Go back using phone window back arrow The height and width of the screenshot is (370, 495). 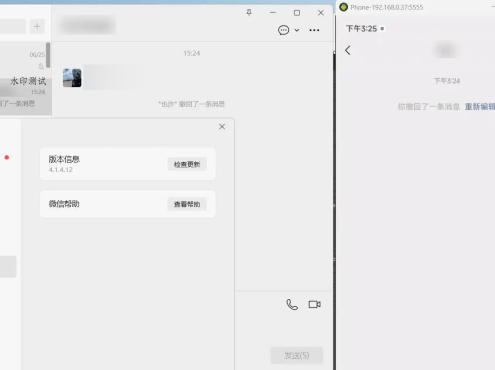(348, 50)
